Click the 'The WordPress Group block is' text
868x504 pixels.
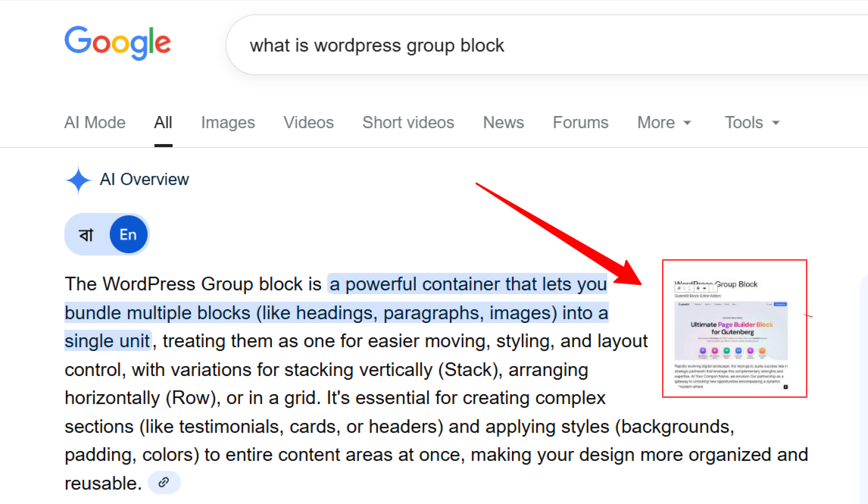[193, 284]
